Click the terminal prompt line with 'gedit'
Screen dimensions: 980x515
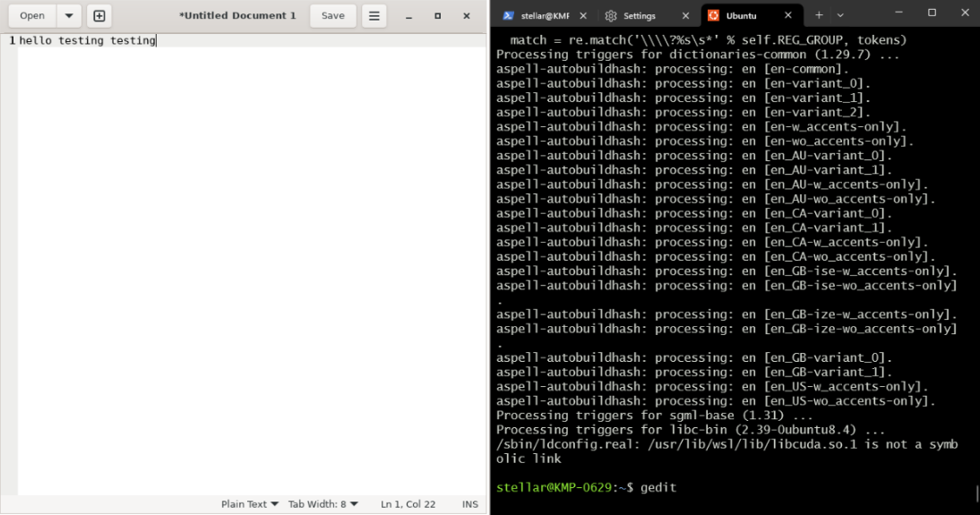coord(586,487)
